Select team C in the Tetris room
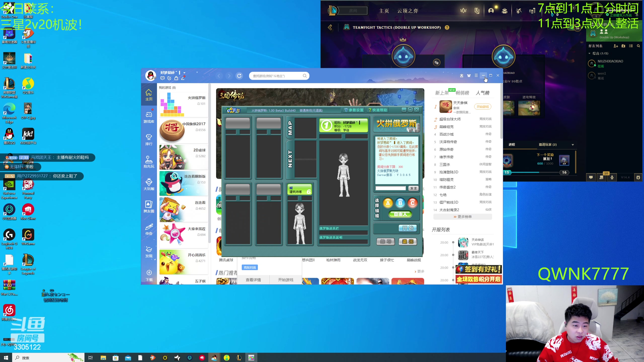644x362 pixels. [x=412, y=203]
